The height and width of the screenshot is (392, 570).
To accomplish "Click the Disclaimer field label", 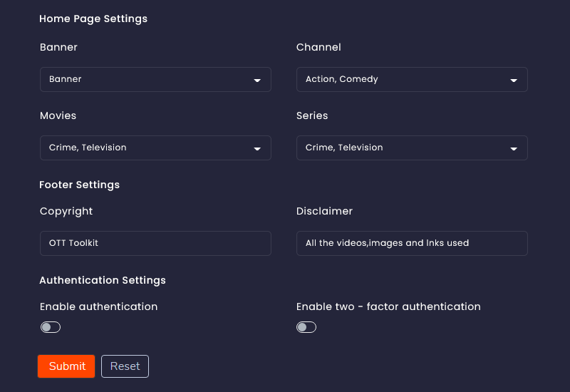I will point(324,211).
